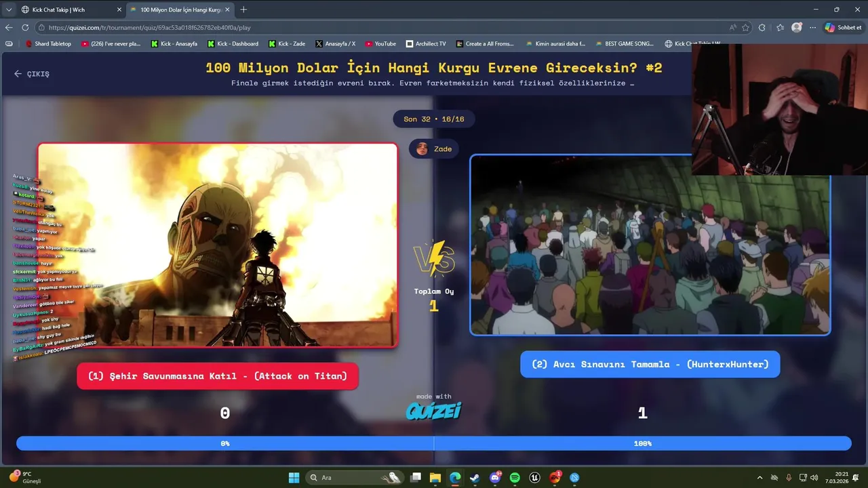Close the 100 Milyon Dolar tab

point(227,9)
